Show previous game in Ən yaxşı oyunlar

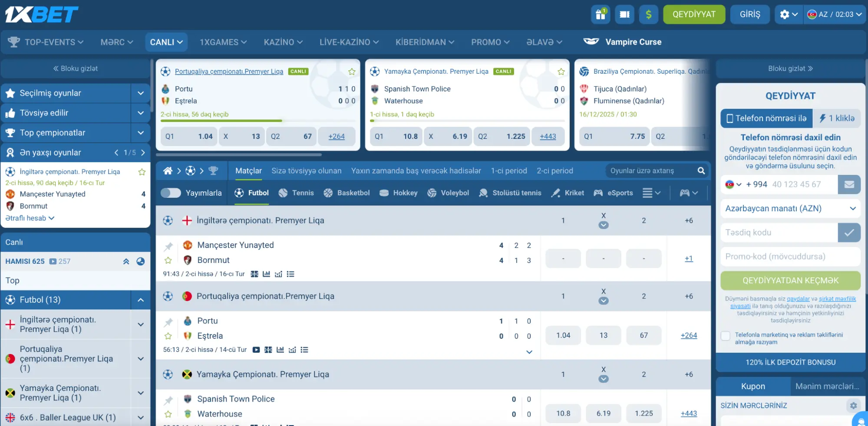[x=116, y=153]
